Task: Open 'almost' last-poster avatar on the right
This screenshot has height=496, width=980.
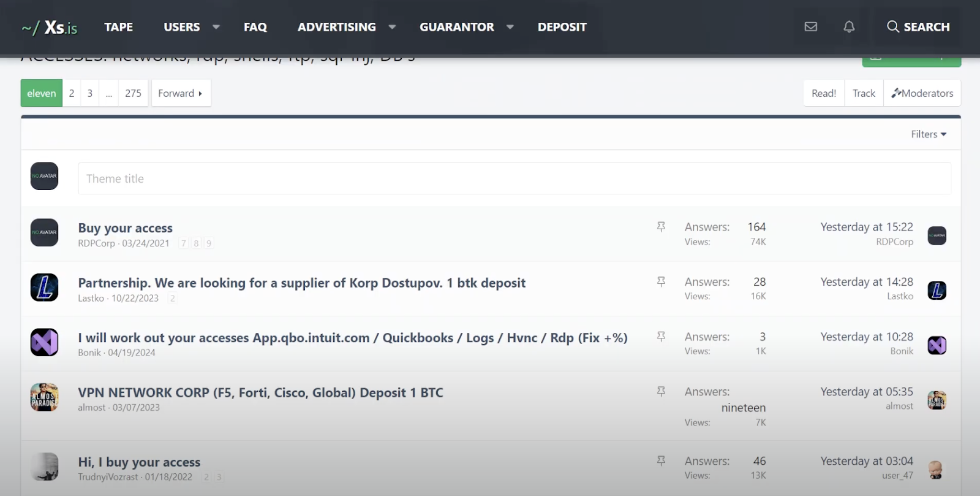Action: pyautogui.click(x=937, y=400)
